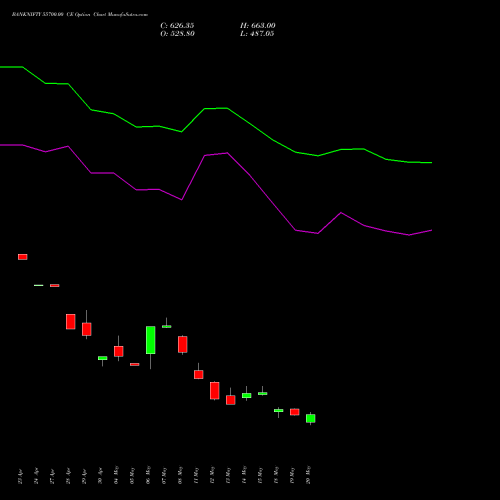Image resolution: width=500 pixels, height=500 pixels.
Task: Click the 24 Apr date label
Action: pos(36,477)
